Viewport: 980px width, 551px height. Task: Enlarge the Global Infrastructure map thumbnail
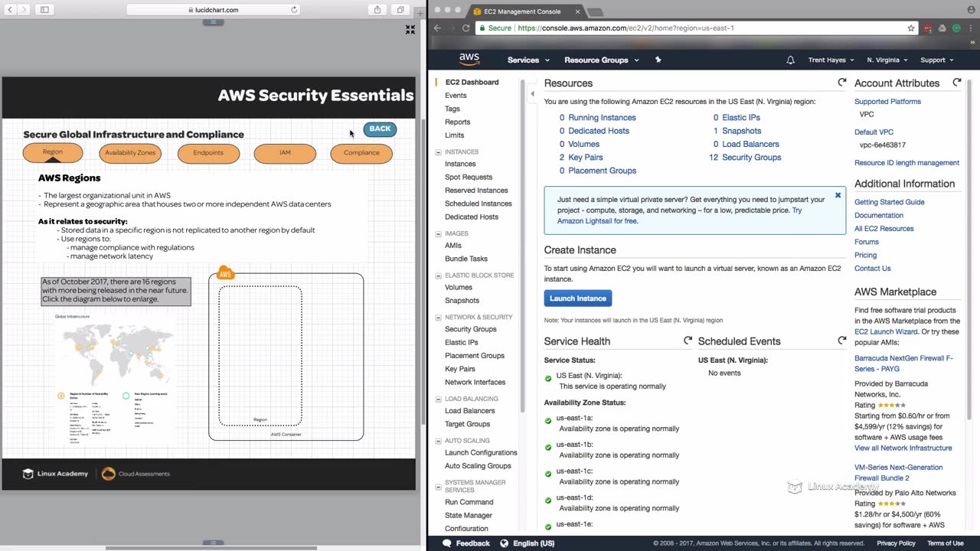coord(115,352)
